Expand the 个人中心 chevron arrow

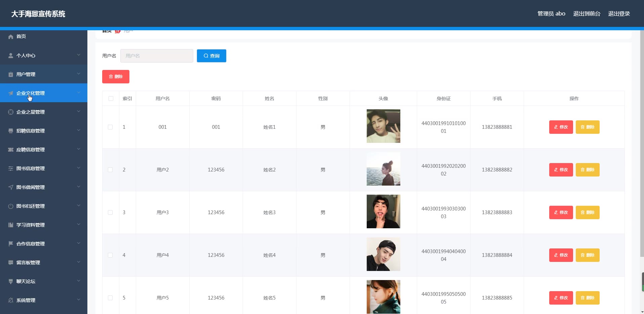tap(79, 55)
